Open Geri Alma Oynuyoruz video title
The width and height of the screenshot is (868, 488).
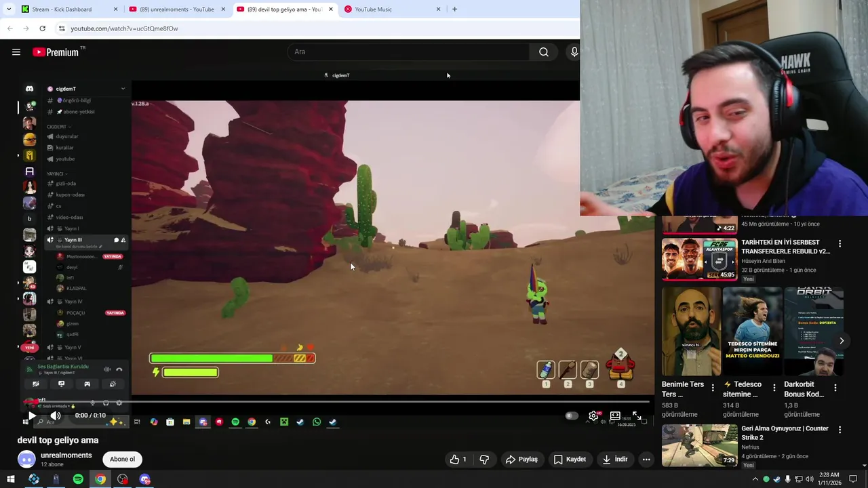[x=785, y=433]
